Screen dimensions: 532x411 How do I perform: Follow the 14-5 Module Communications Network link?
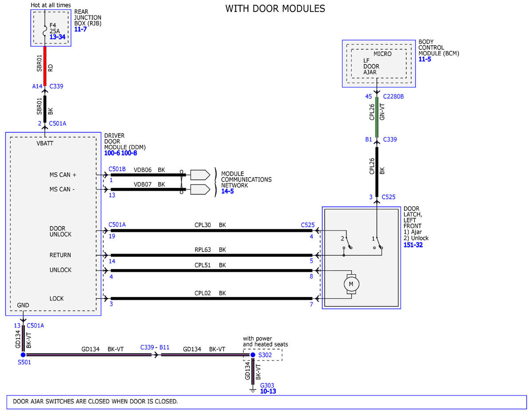point(228,192)
